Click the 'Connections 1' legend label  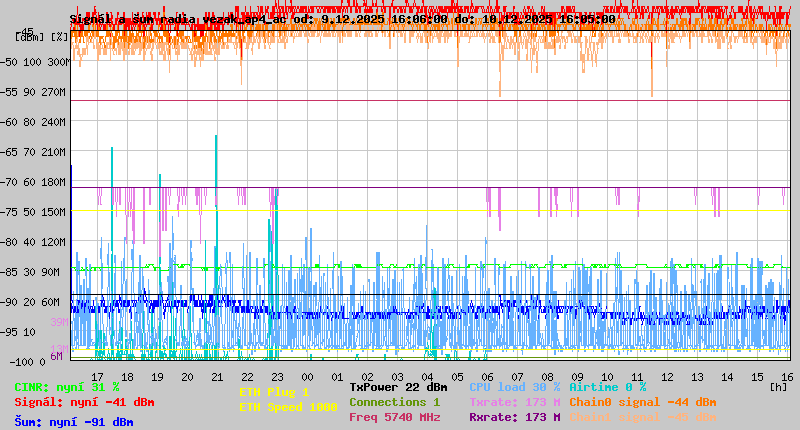tap(394, 402)
